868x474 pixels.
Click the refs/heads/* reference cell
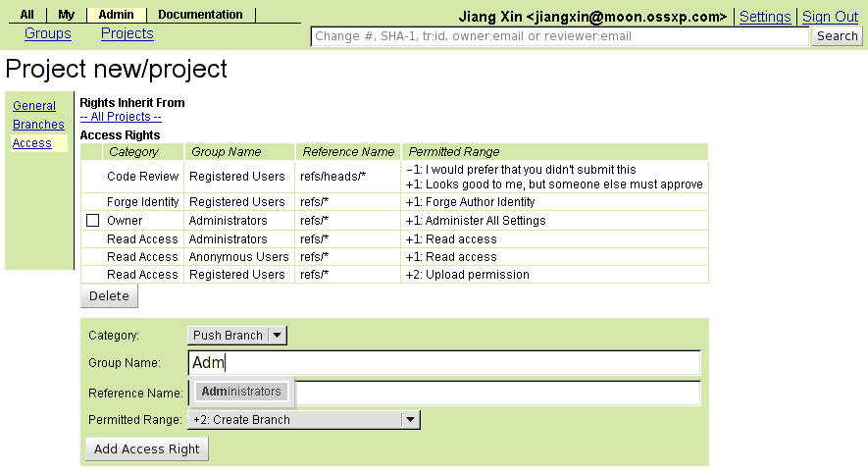pyautogui.click(x=347, y=177)
